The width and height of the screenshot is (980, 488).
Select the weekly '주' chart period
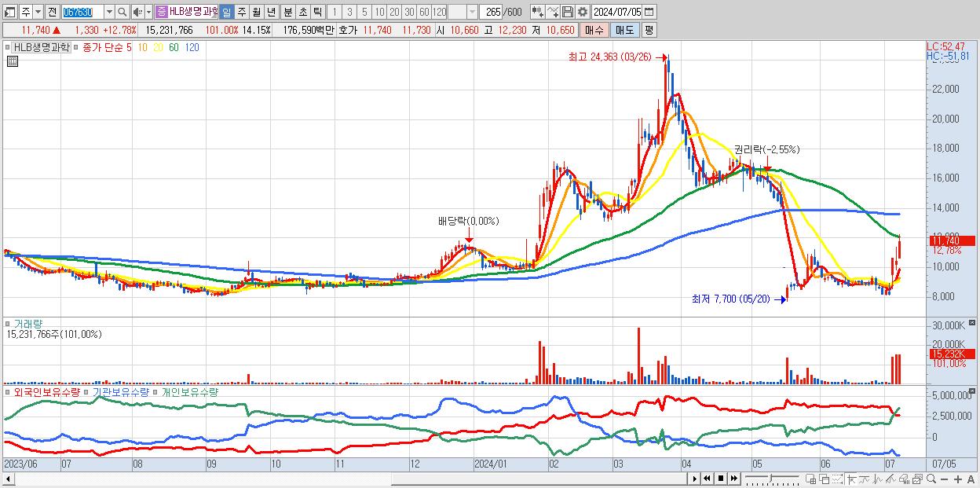coord(242,12)
